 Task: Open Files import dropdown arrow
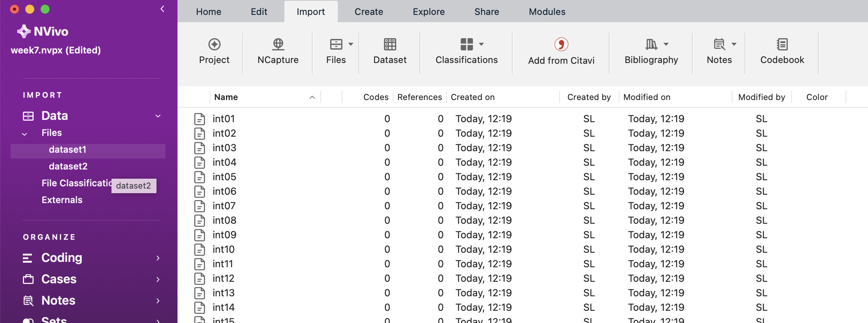(351, 44)
